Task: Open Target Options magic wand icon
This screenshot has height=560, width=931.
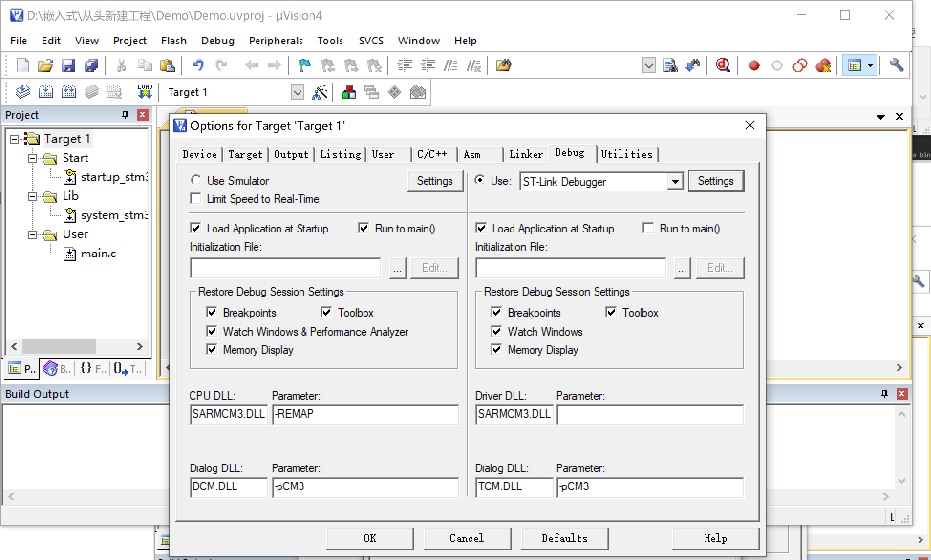Action: (x=320, y=92)
